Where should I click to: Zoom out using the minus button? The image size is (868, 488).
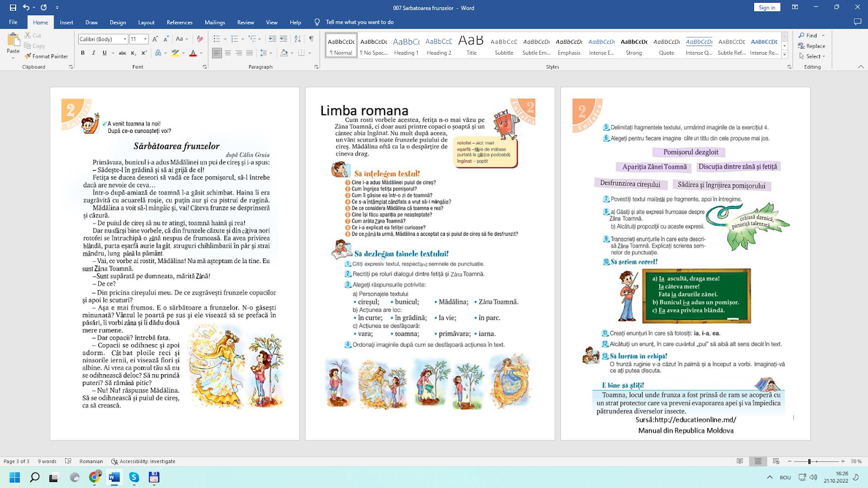coord(790,461)
